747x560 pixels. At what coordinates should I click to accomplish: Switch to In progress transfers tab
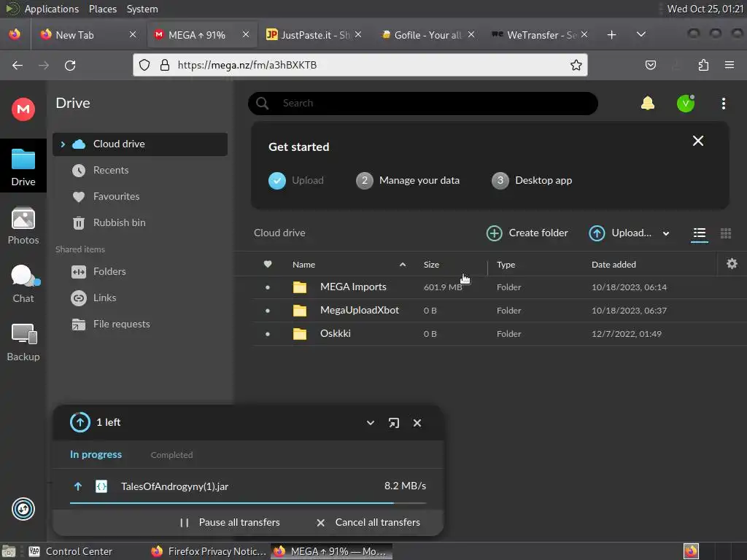click(x=96, y=454)
